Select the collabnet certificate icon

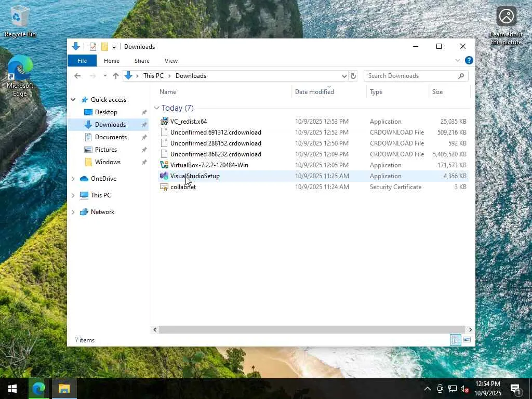[x=164, y=187]
